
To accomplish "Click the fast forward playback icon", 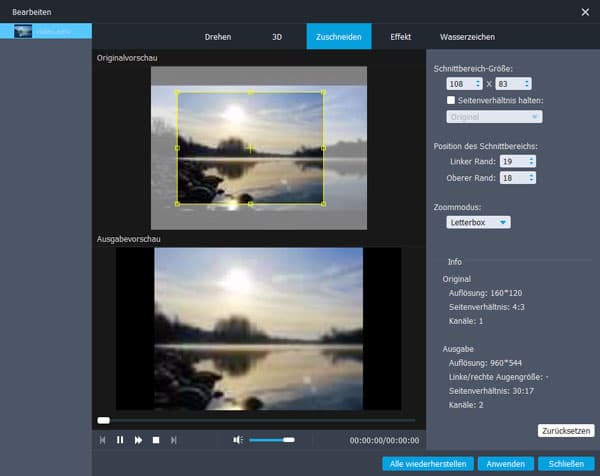I will [138, 439].
